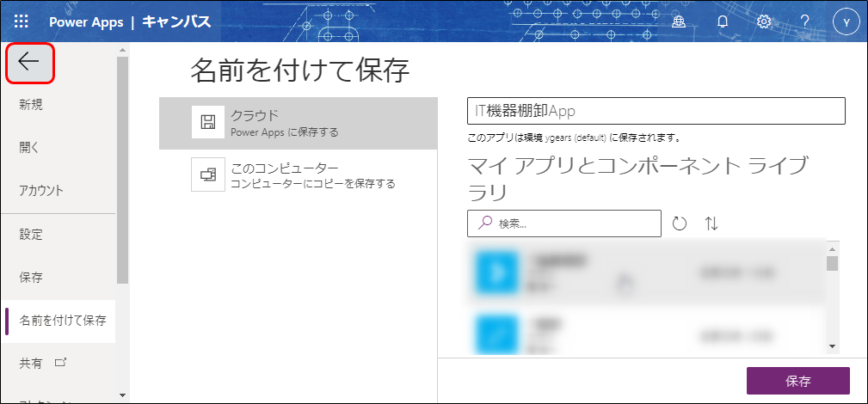Viewport: 868px width, 404px height.
Task: Click the This Computer save icon
Action: 207,174
